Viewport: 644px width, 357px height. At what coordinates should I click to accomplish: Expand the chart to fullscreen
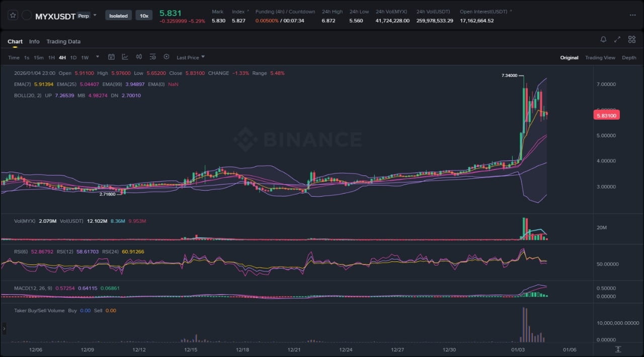(617, 39)
